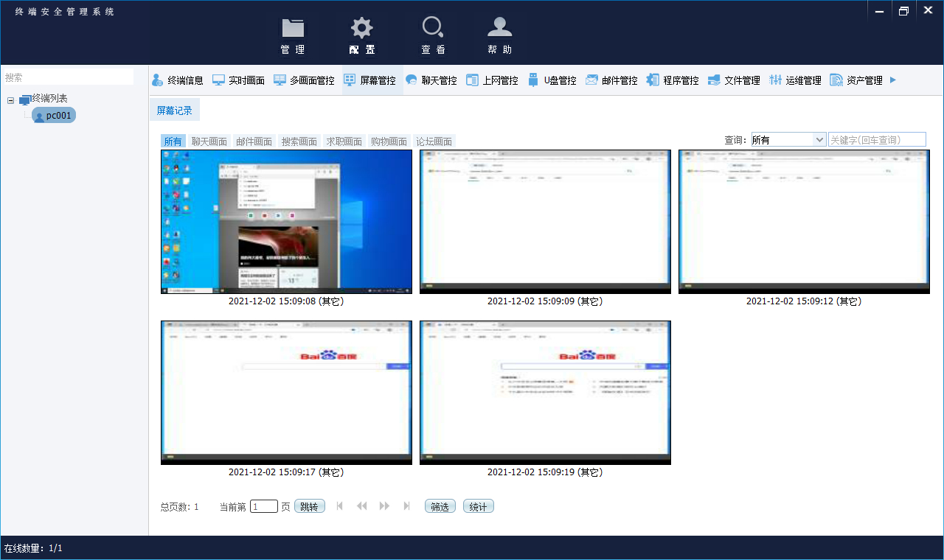Click the 关键字 search input field
944x560 pixels.
tap(876, 139)
